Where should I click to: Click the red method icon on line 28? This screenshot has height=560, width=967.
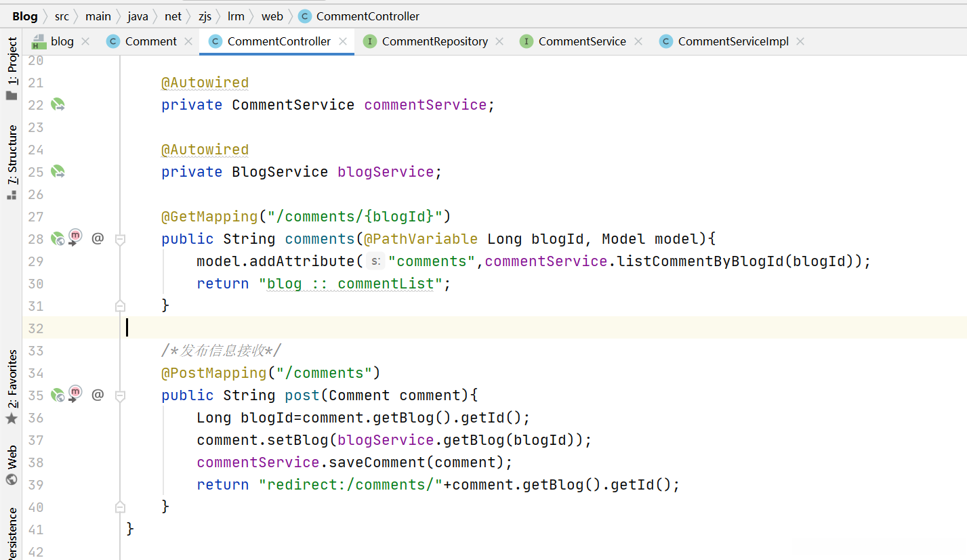click(75, 238)
